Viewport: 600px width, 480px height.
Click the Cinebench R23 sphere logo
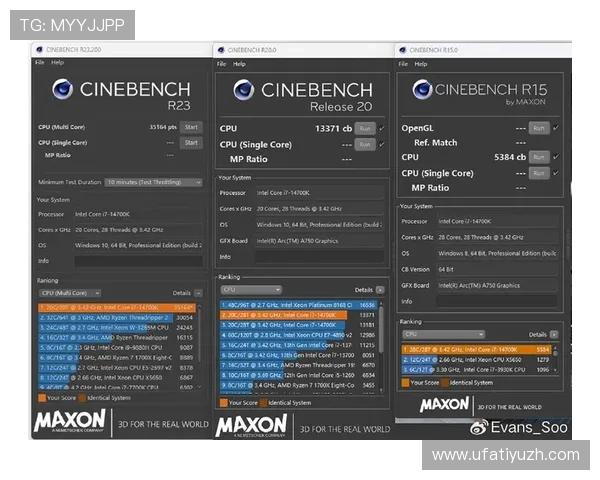(x=62, y=89)
